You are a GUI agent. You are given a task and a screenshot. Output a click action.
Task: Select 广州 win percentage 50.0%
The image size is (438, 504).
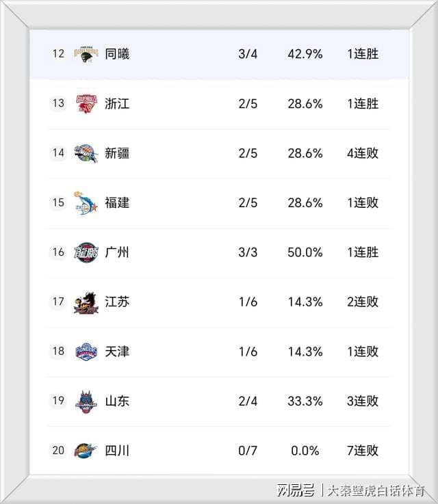pyautogui.click(x=305, y=252)
